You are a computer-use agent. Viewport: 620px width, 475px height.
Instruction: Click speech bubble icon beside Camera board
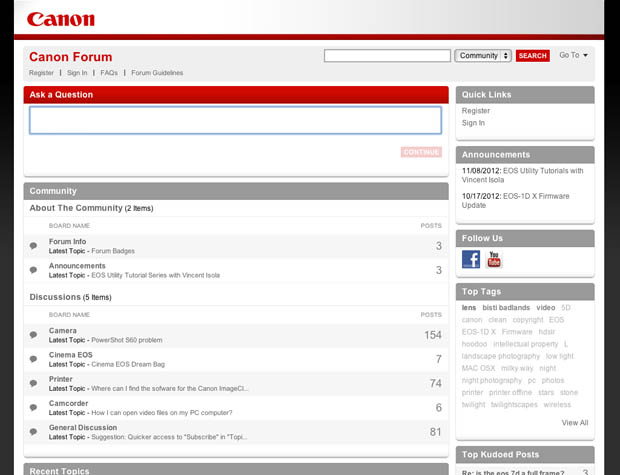pos(34,335)
